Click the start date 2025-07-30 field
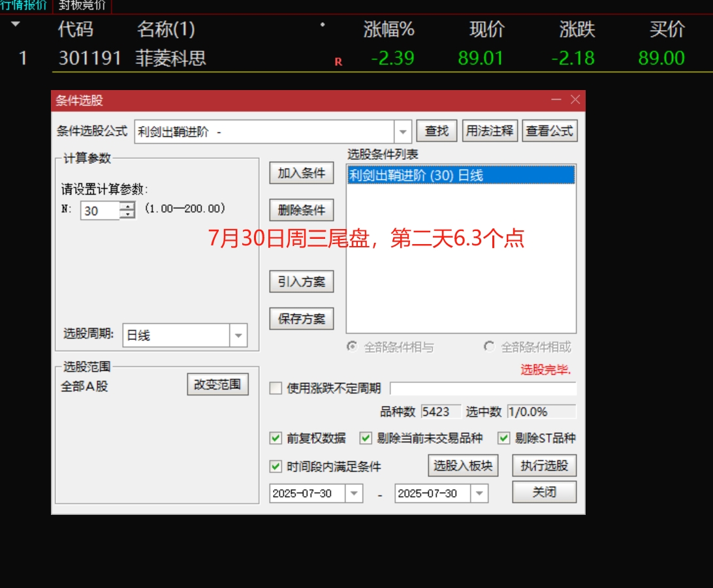The height and width of the screenshot is (588, 713). (308, 493)
